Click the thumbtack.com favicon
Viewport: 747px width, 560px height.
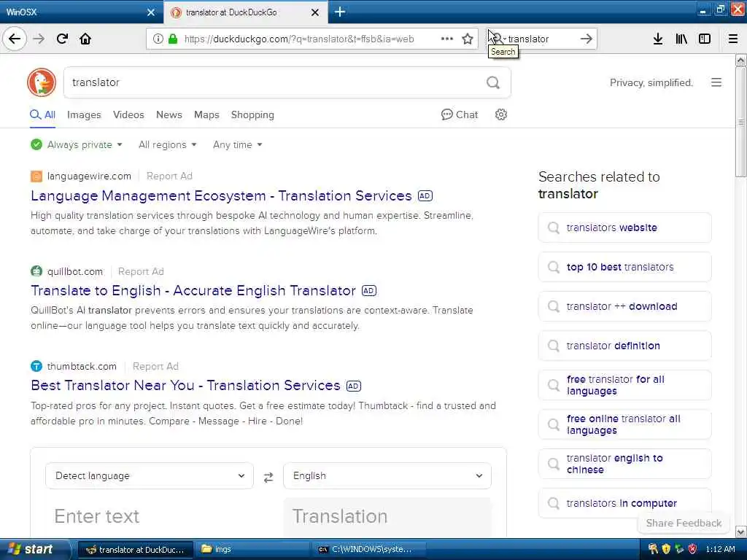coord(36,366)
